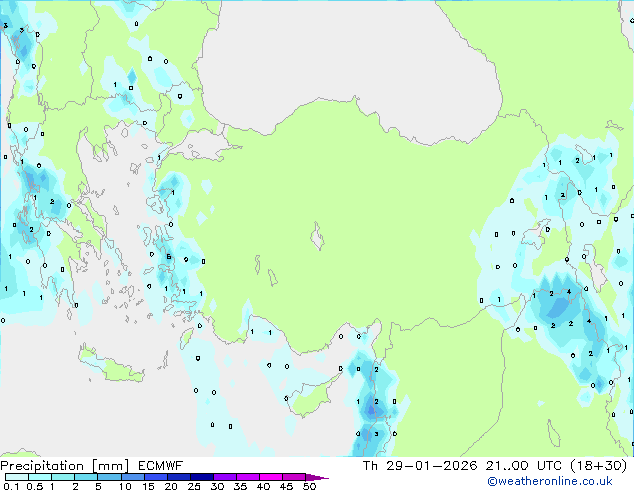634x490 pixels.
Task: Click legend scale value '50'
Action: coord(309,486)
